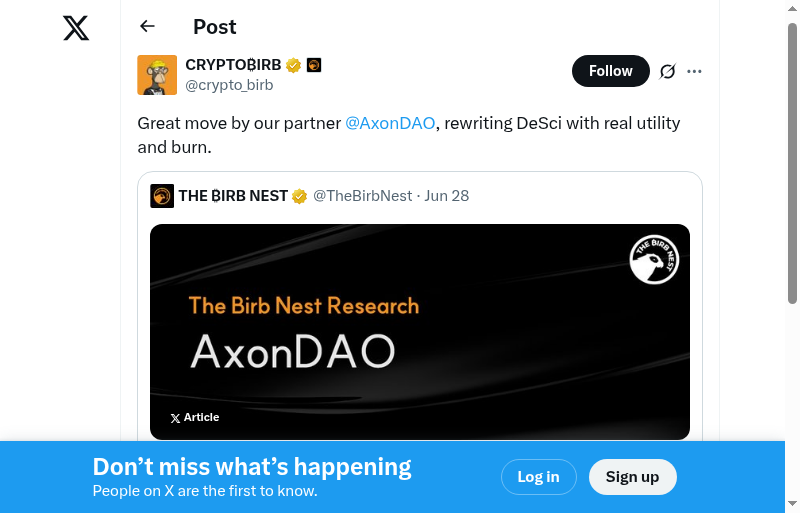Click the X Article label on the card
800x513 pixels.
(195, 418)
